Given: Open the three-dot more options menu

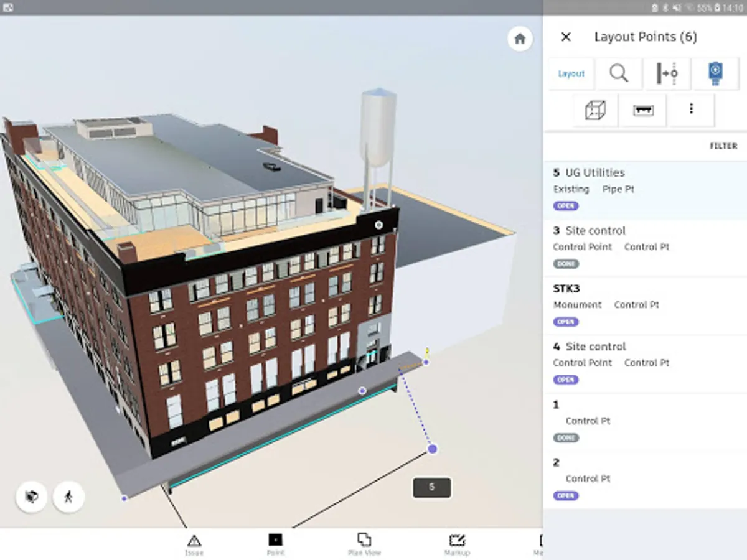Looking at the screenshot, I should 691,110.
